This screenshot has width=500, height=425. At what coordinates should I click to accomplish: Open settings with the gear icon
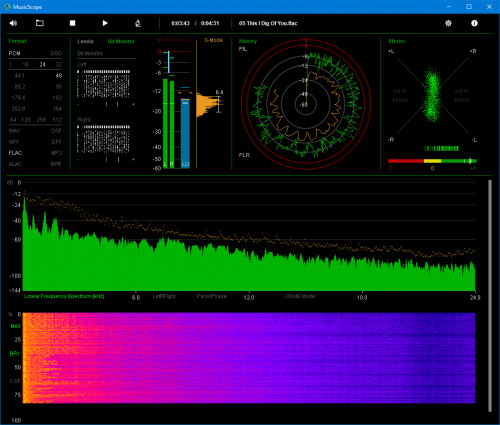[448, 23]
